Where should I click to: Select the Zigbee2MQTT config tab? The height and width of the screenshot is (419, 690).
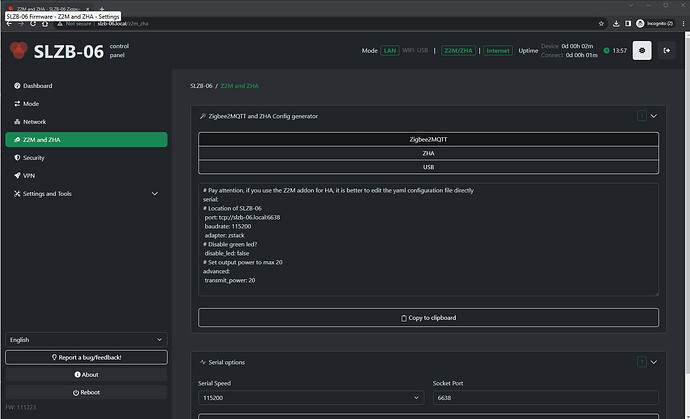[428, 140]
